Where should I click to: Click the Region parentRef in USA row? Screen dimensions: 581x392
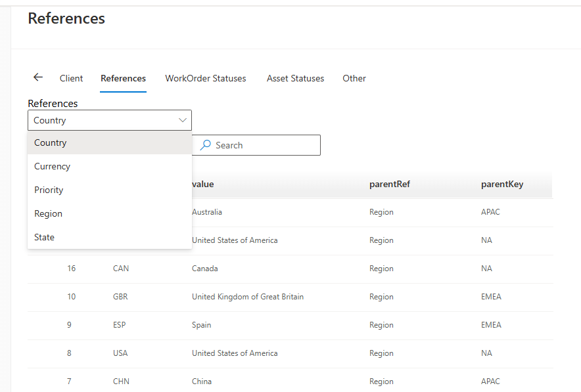click(x=381, y=353)
